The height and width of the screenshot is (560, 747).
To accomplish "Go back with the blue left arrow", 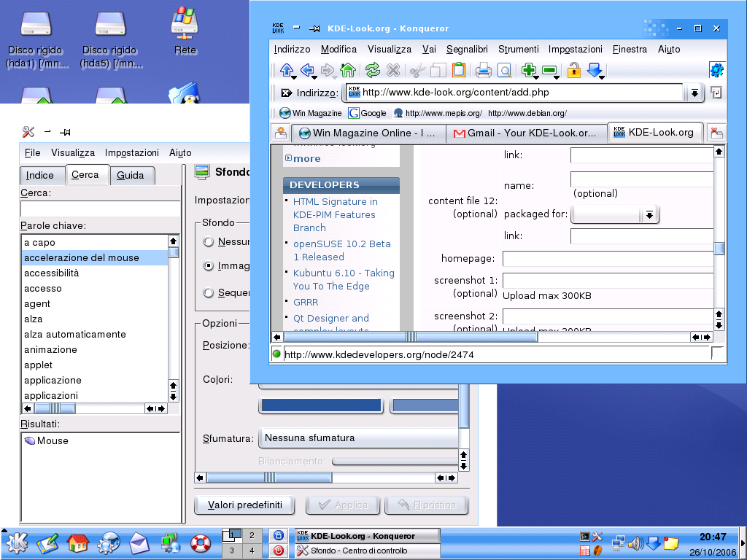I will pyautogui.click(x=307, y=70).
